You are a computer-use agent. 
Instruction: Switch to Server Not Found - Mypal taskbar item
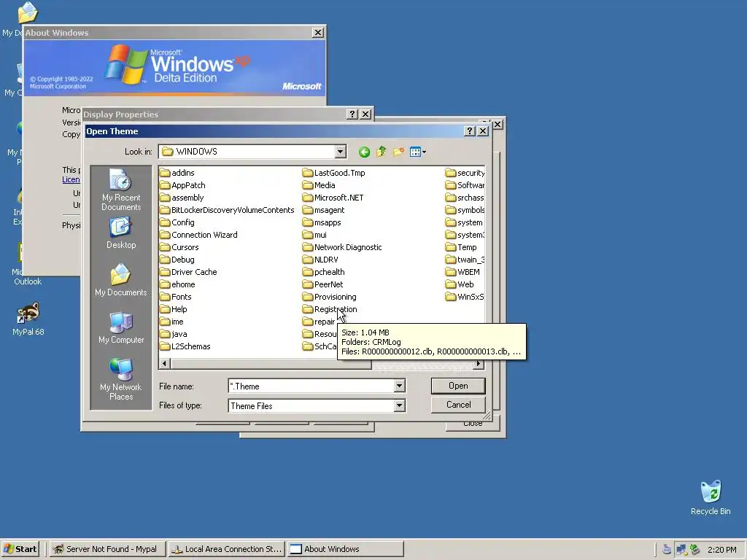click(x=107, y=549)
